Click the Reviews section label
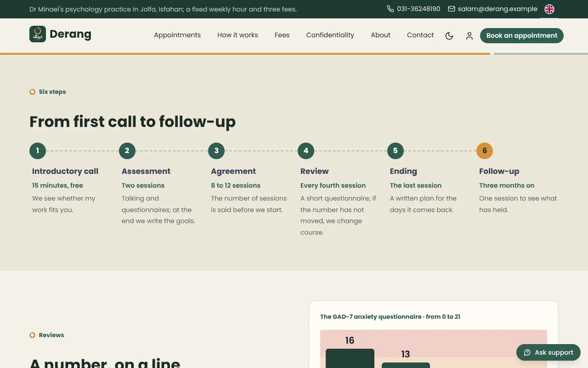Screen dimensions: 588x368 pos(51,335)
